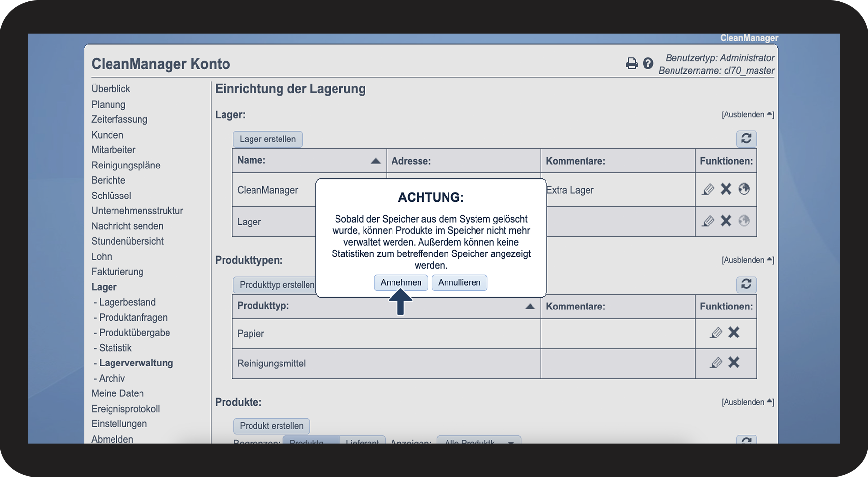Edit the CleanManager warehouse row

point(708,189)
